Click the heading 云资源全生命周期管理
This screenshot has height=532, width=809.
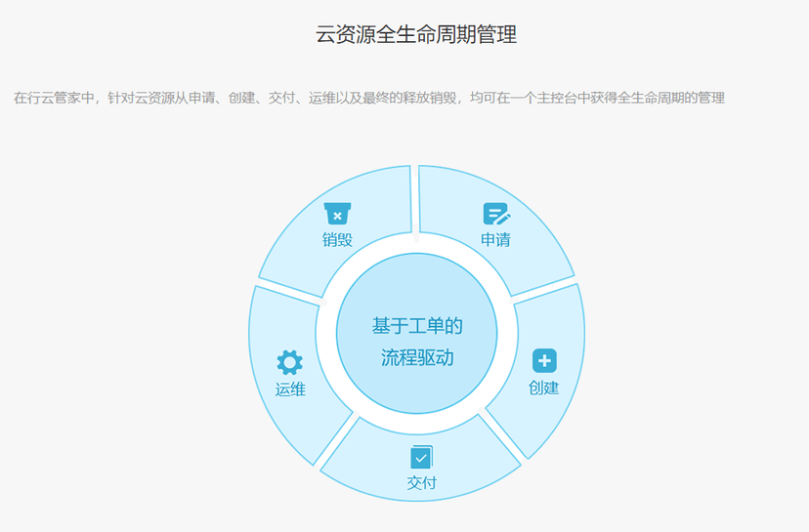[416, 34]
